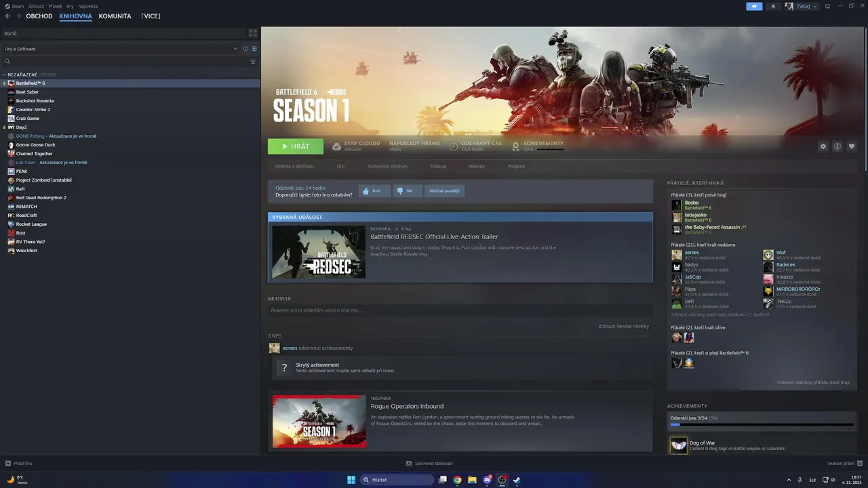Click Zobrazit všechny přátele, kteří hrají
This screenshot has width=868, height=488.
813,382
